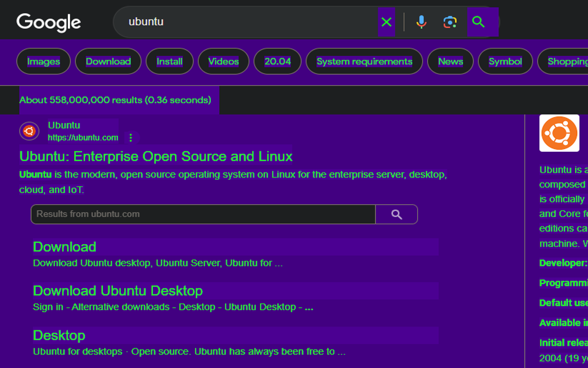
Task: Click the Ubuntu favicon beside ubuntu.com result
Action: [x=29, y=131]
